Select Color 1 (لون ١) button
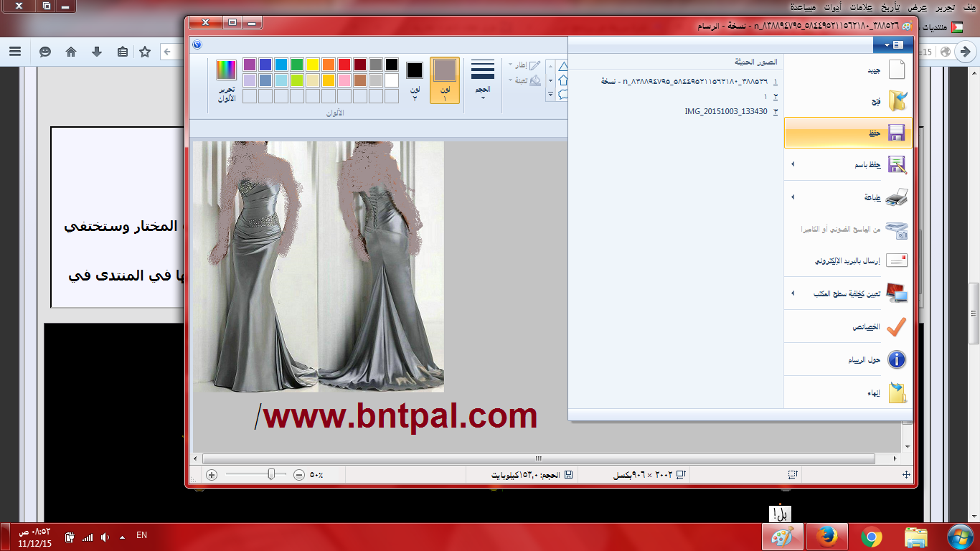 coord(445,80)
